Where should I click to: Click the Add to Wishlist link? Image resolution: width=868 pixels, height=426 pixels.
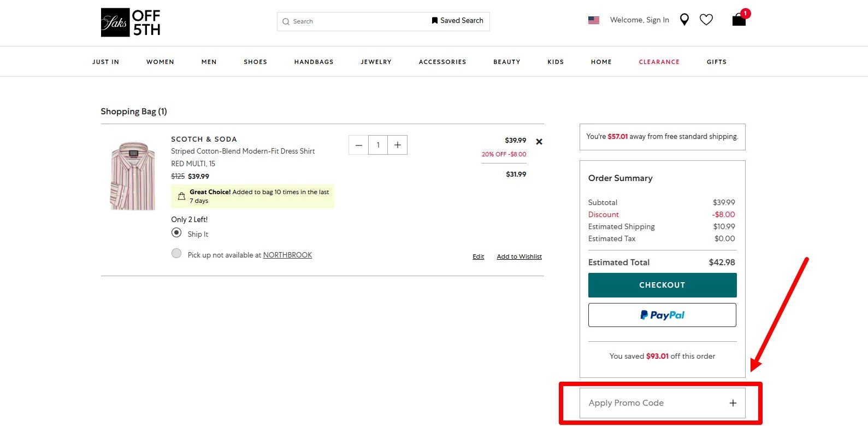click(519, 256)
